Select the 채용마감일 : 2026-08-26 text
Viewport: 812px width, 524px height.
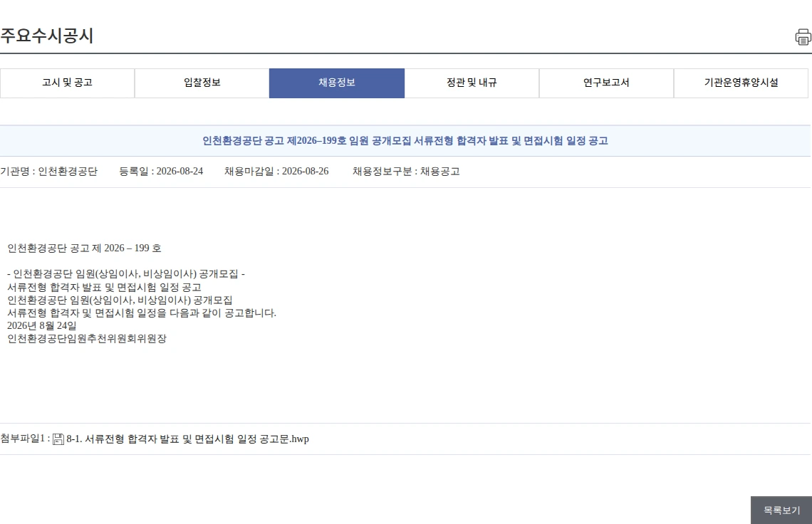276,172
